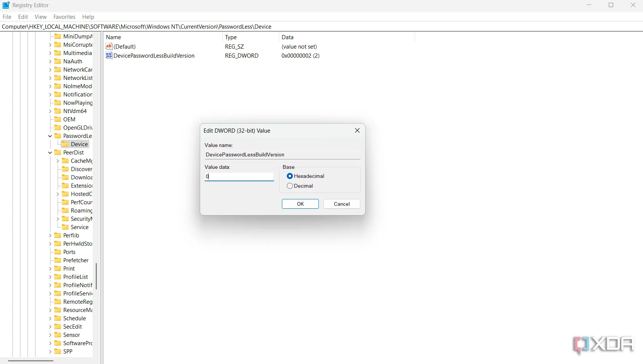Sort values by Type column header
This screenshot has height=364, width=643.
click(251, 37)
